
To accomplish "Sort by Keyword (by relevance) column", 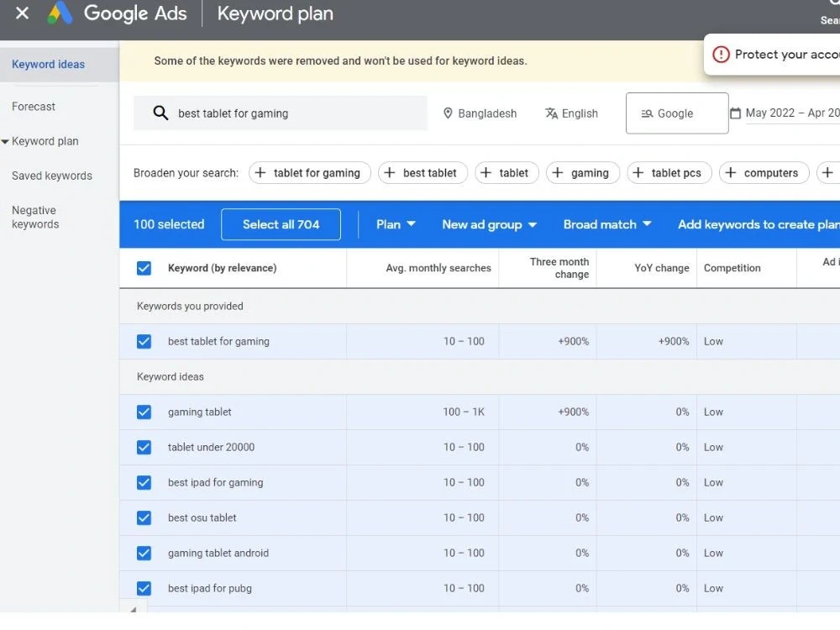I will tap(223, 268).
